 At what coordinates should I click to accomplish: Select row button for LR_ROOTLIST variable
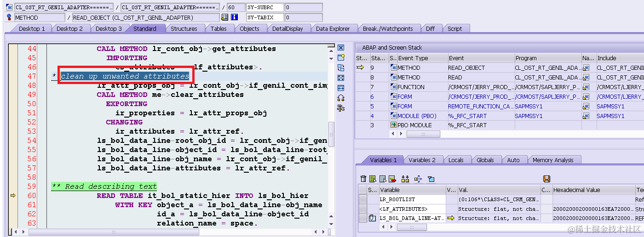pyautogui.click(x=362, y=200)
